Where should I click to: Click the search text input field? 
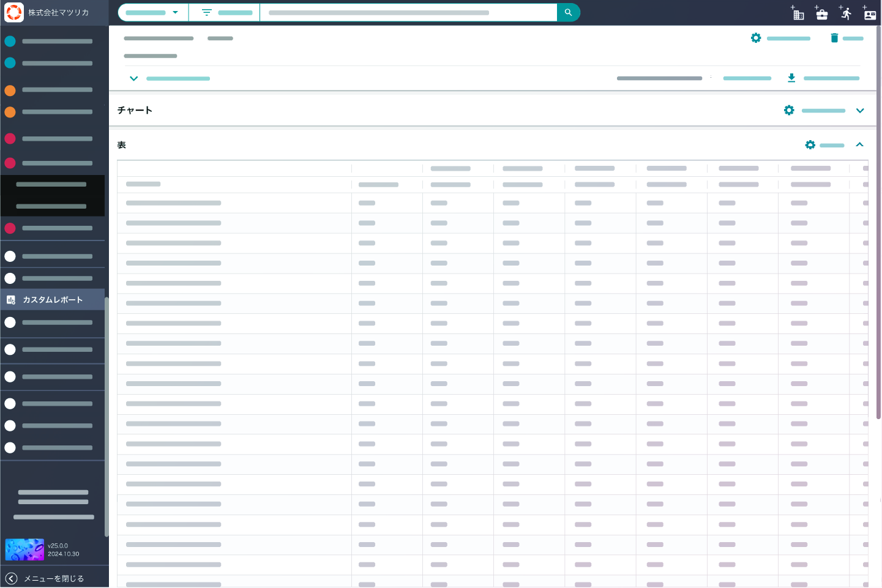click(x=408, y=12)
